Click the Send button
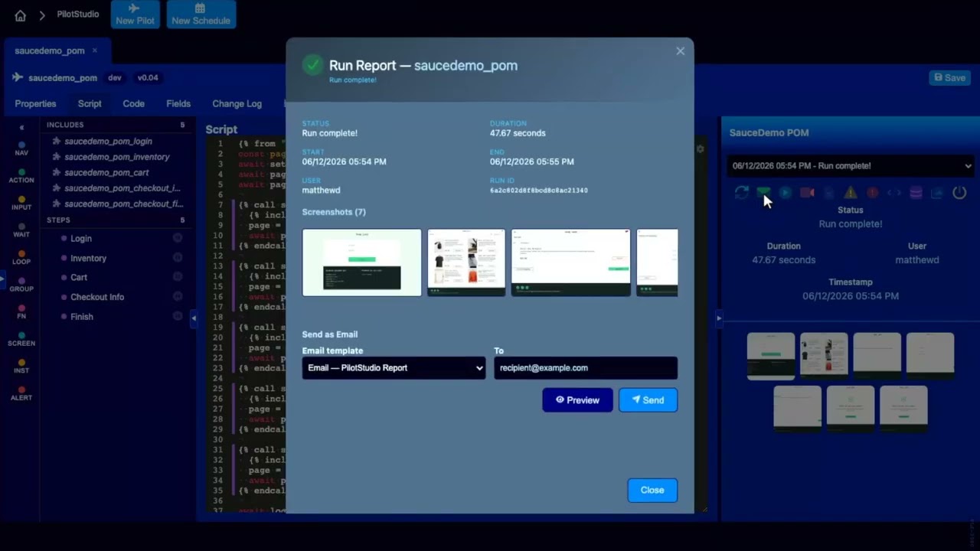Screen dimensions: 980x551 648,400
